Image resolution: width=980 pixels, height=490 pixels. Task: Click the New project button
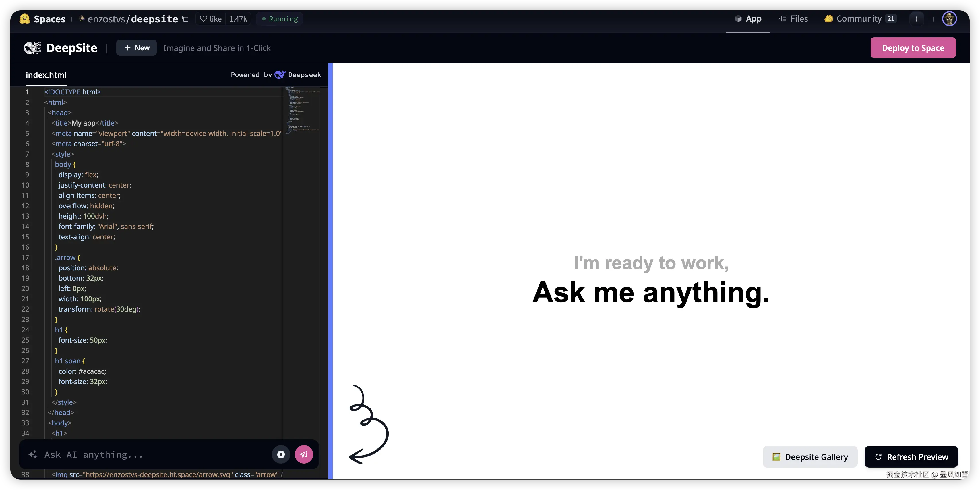(137, 48)
